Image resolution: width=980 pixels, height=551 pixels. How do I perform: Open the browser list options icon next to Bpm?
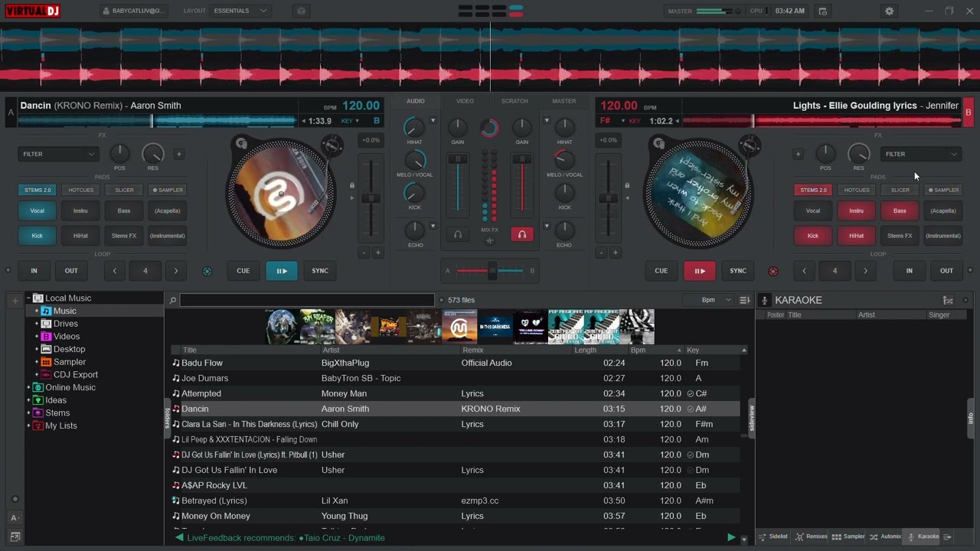coord(744,300)
